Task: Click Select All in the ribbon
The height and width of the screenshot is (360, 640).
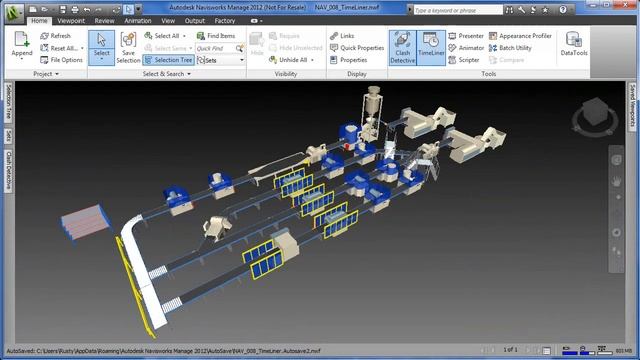Action: (x=162, y=36)
